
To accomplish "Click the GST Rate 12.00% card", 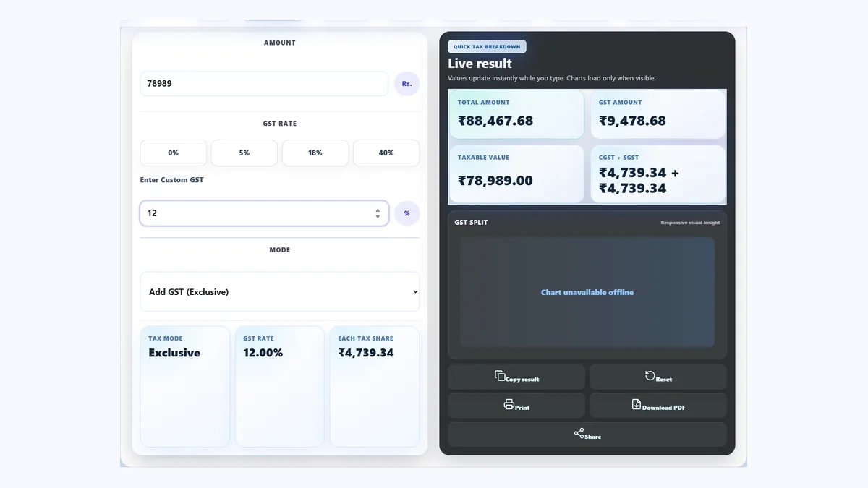I will point(280,387).
